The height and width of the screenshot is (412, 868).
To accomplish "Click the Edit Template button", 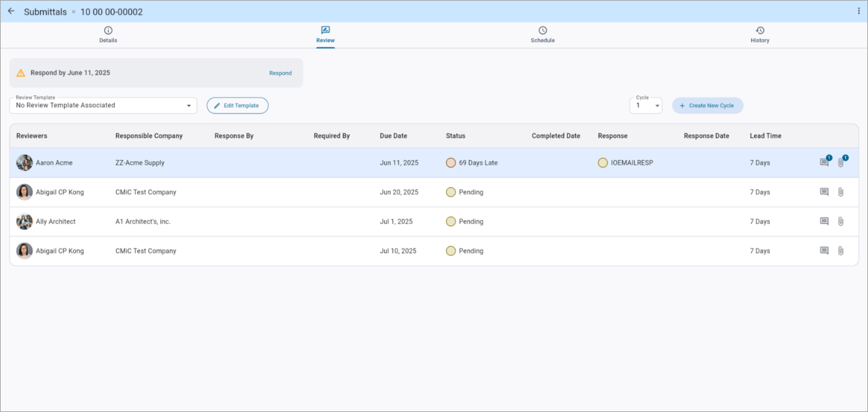I will tap(237, 106).
